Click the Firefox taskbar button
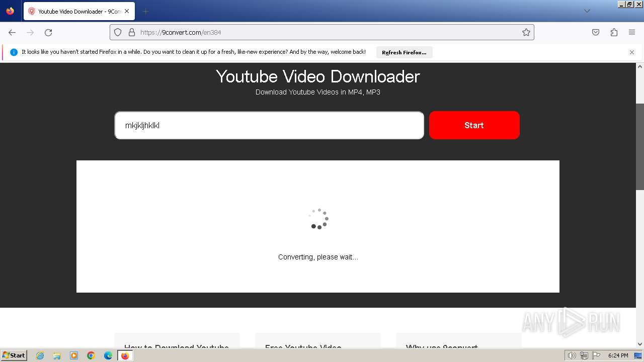This screenshot has height=362, width=644. tap(125, 355)
